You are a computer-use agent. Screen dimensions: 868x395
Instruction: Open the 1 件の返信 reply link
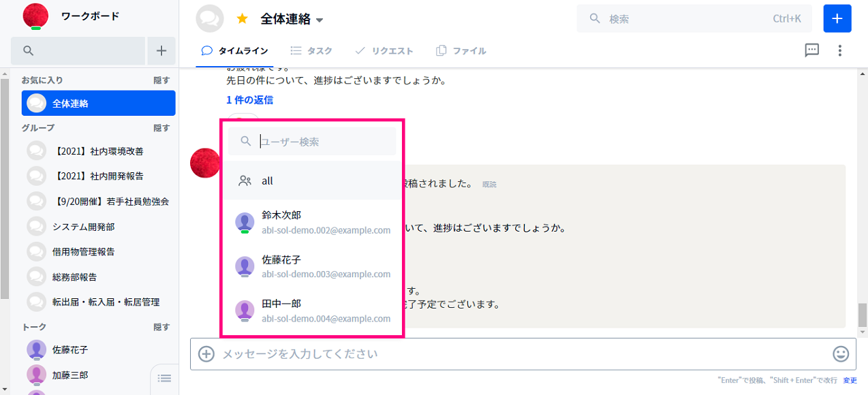point(249,100)
